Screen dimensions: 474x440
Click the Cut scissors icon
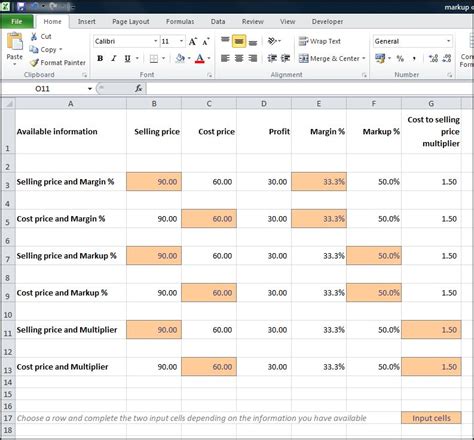point(34,36)
